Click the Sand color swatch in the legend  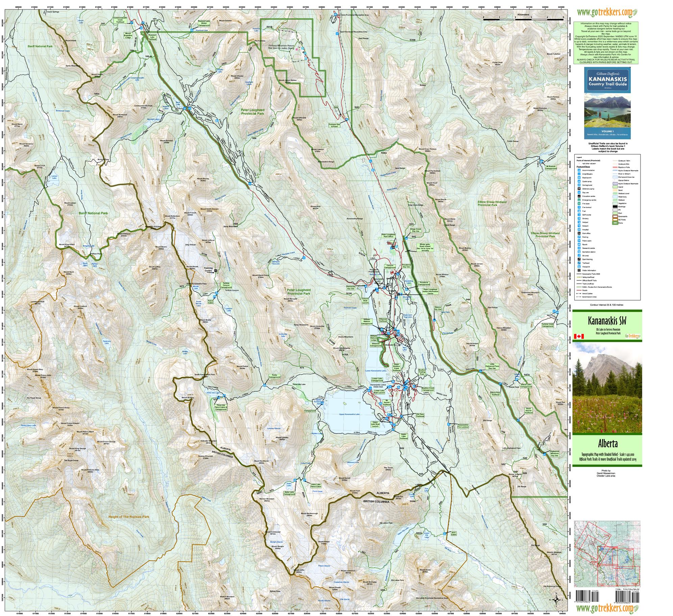click(615, 190)
